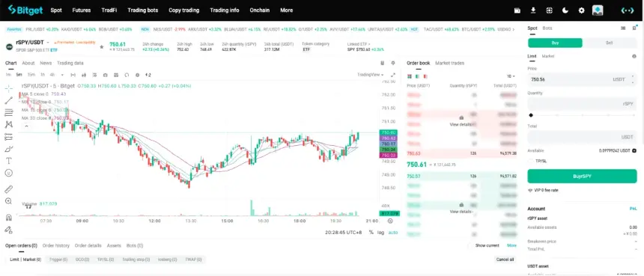Toggle lock drawing tools pencil icon

click(x=9, y=230)
